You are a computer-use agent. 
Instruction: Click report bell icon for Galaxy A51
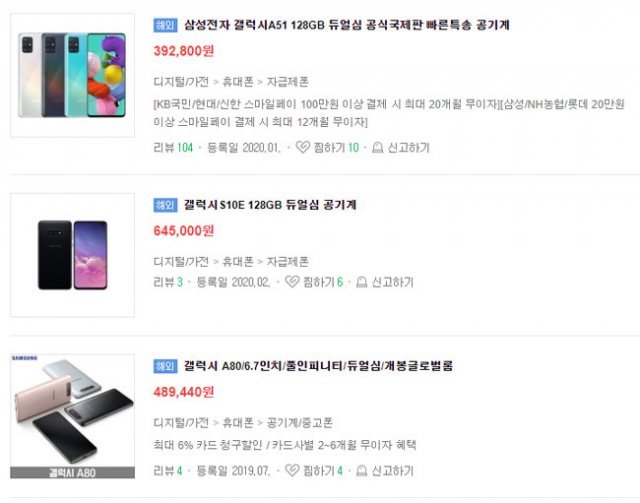click(378, 147)
